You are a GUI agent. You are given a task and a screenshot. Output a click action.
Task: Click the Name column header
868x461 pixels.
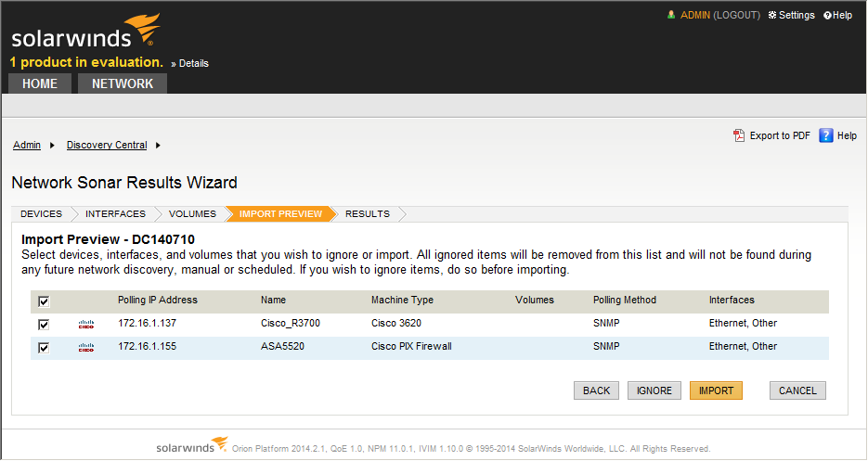pos(274,300)
